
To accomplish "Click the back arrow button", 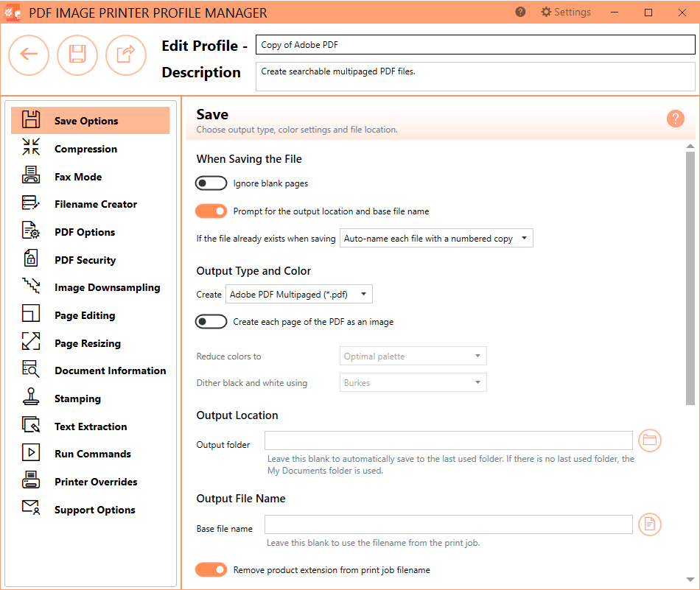I will 29,55.
